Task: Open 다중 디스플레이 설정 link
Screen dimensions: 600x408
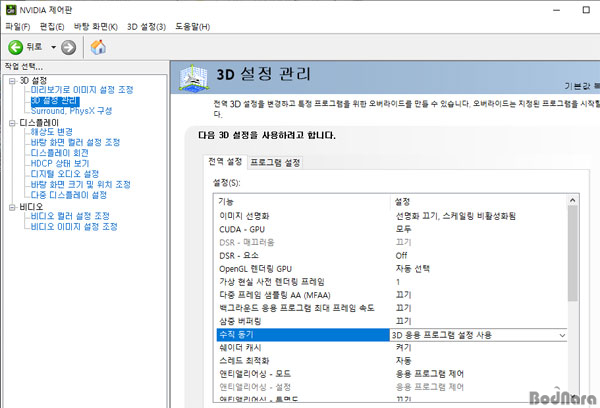Action: pos(69,195)
